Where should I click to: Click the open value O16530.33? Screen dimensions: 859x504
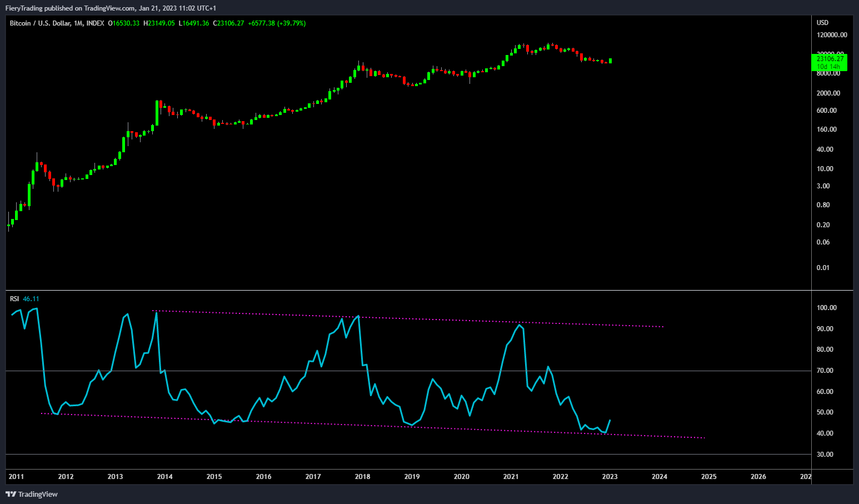[x=123, y=23]
